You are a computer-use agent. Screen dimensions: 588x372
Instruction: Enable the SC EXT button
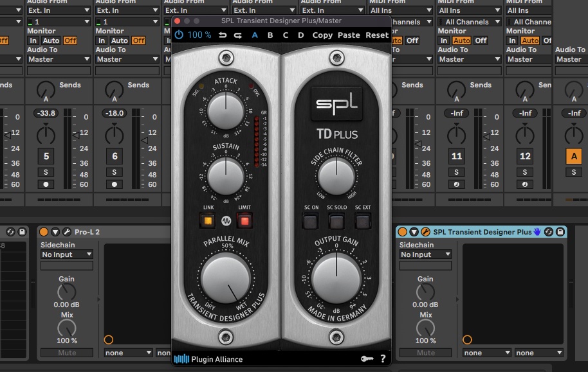point(363,222)
